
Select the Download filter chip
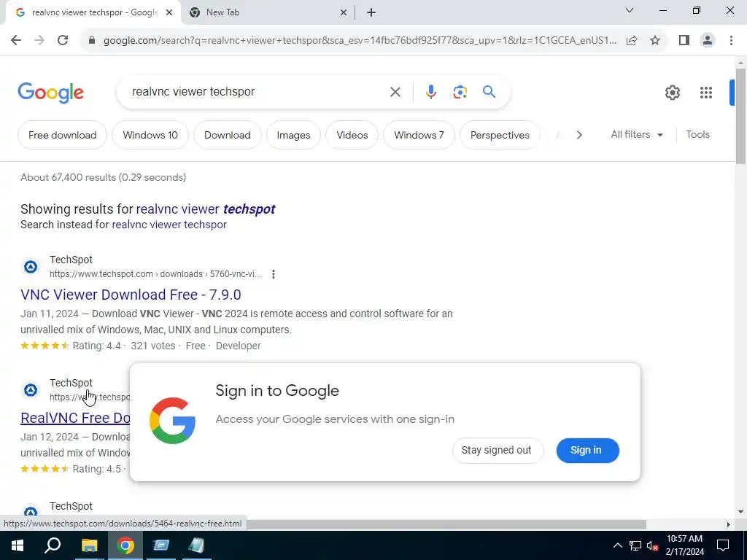click(x=228, y=135)
